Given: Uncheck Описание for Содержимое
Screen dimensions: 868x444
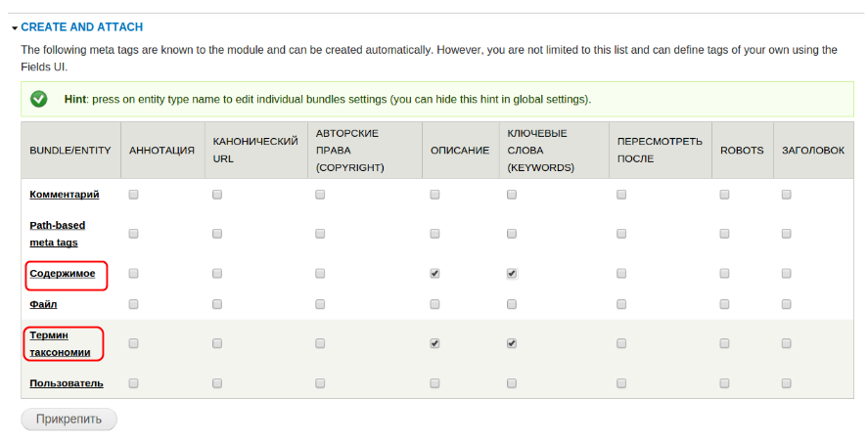Looking at the screenshot, I should 434,274.
